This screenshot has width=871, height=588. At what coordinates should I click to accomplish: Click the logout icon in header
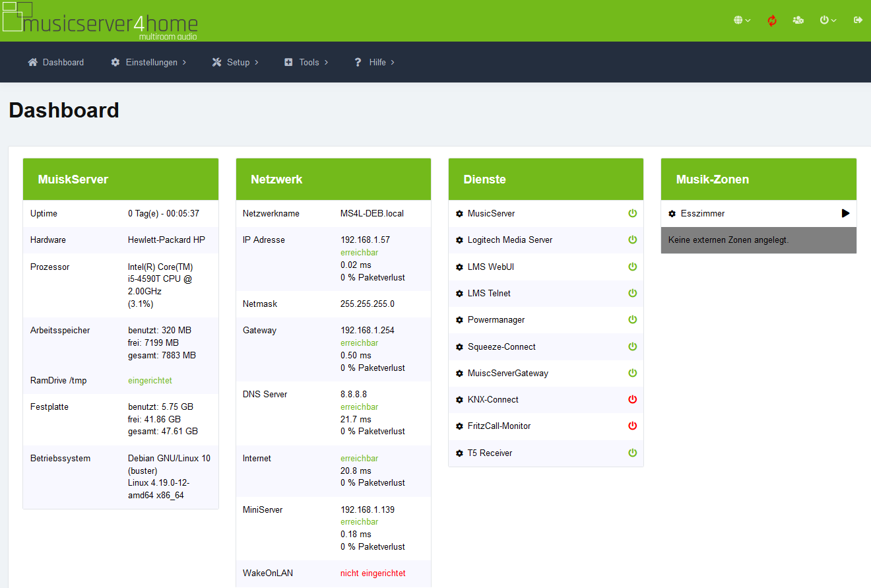(858, 20)
